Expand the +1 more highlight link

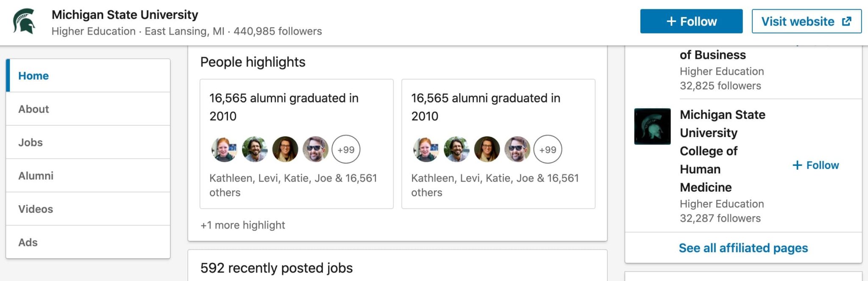point(242,225)
